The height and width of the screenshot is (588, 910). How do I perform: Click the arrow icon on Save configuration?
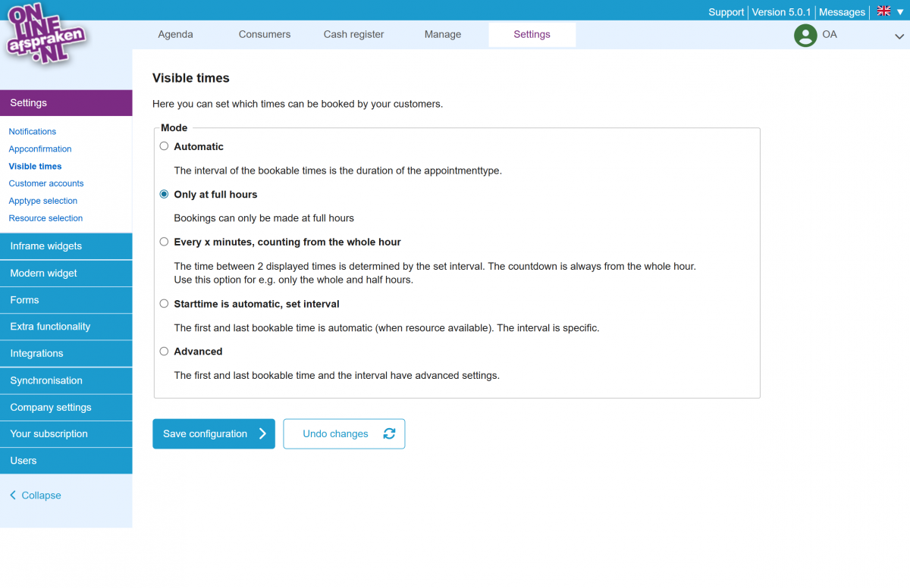262,434
